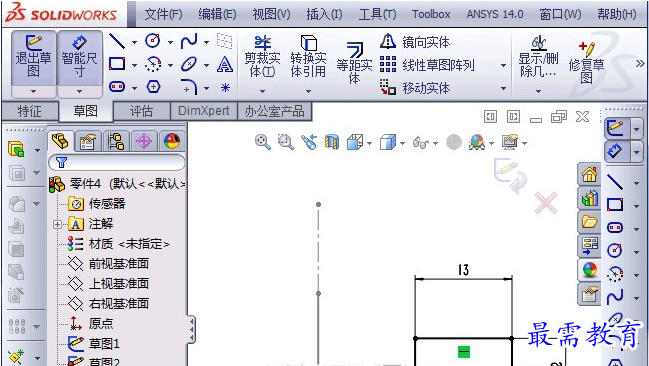649x366 pixels.
Task: Open the 移动实体 dropdown arrow
Action: 503,88
